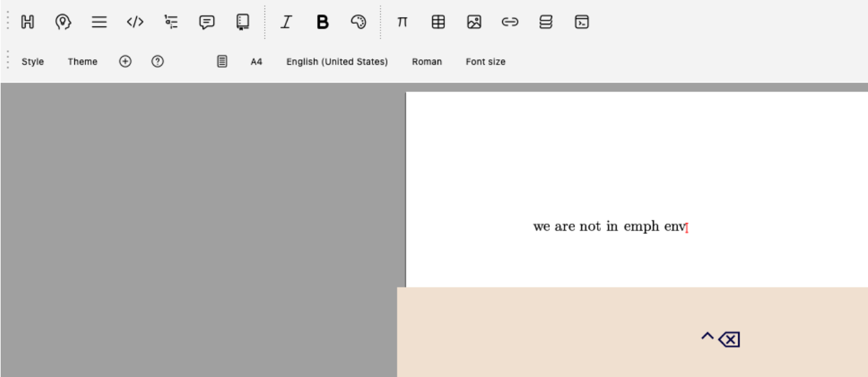Open the Roman font family dropdown

tap(427, 62)
